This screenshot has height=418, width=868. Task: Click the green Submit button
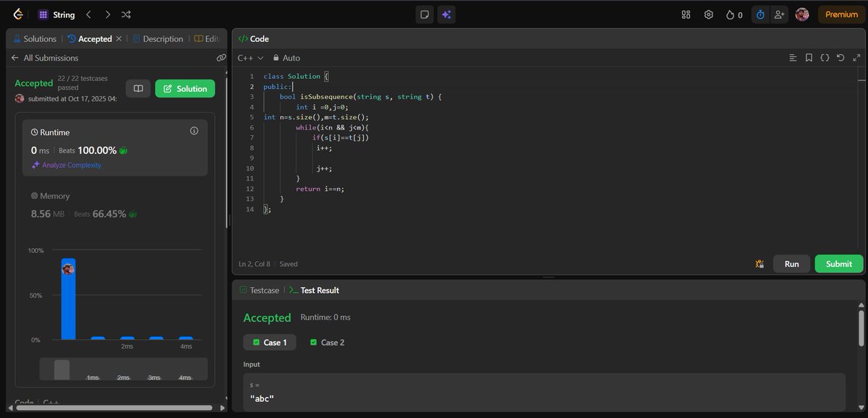coord(839,264)
